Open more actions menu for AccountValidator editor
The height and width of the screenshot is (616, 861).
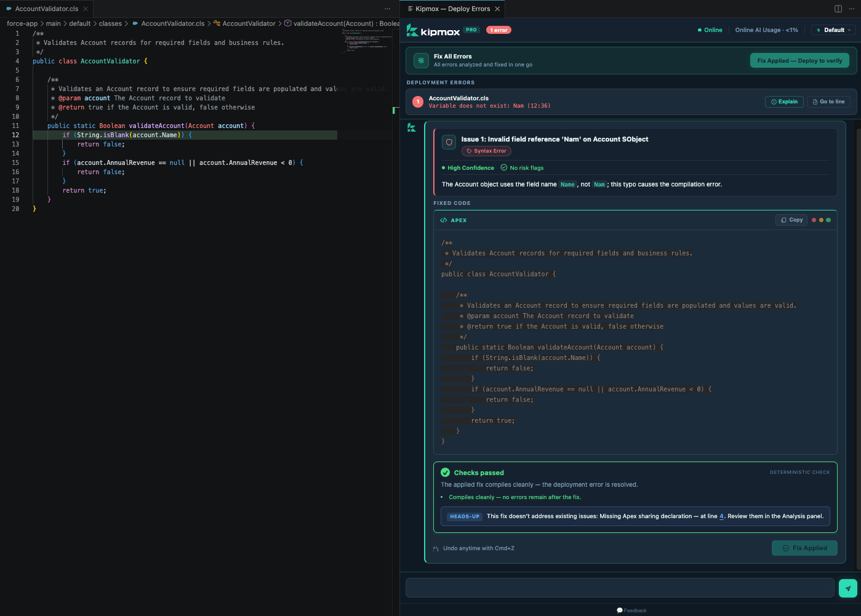pyautogui.click(x=387, y=9)
